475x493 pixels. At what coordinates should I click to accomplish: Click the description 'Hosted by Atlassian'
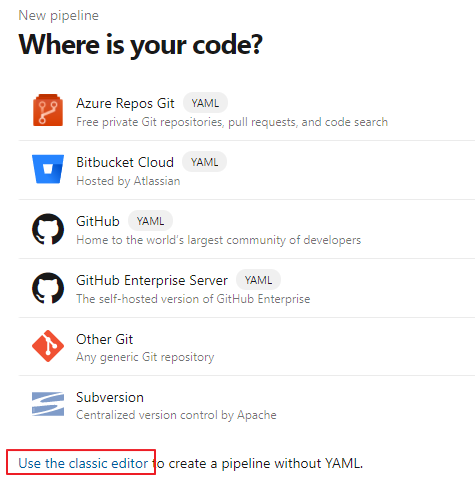[128, 181]
